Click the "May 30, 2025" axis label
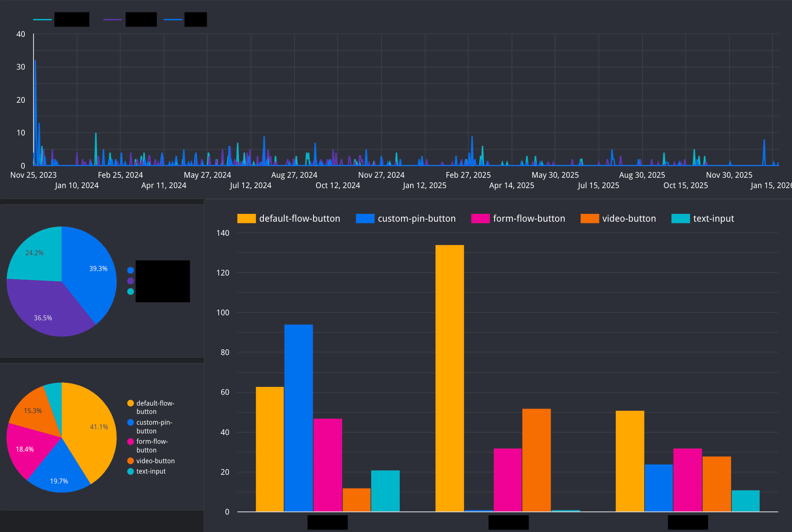 pyautogui.click(x=555, y=175)
